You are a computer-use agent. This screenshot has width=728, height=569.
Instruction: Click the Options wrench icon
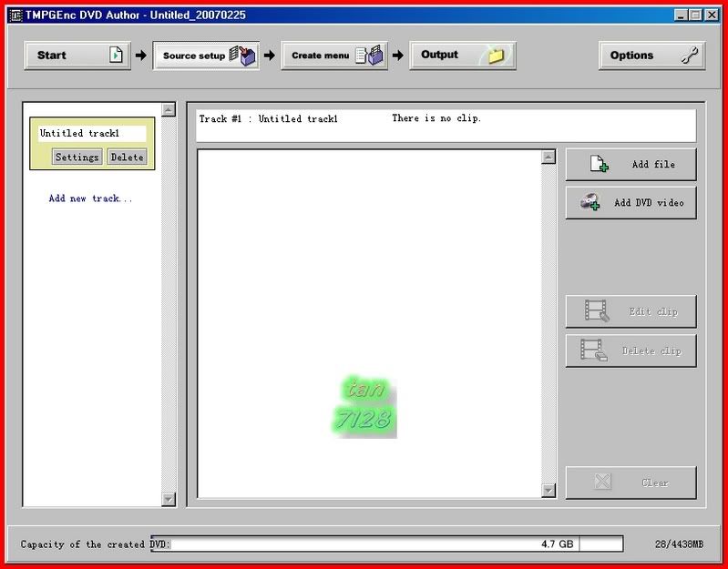pyautogui.click(x=690, y=56)
